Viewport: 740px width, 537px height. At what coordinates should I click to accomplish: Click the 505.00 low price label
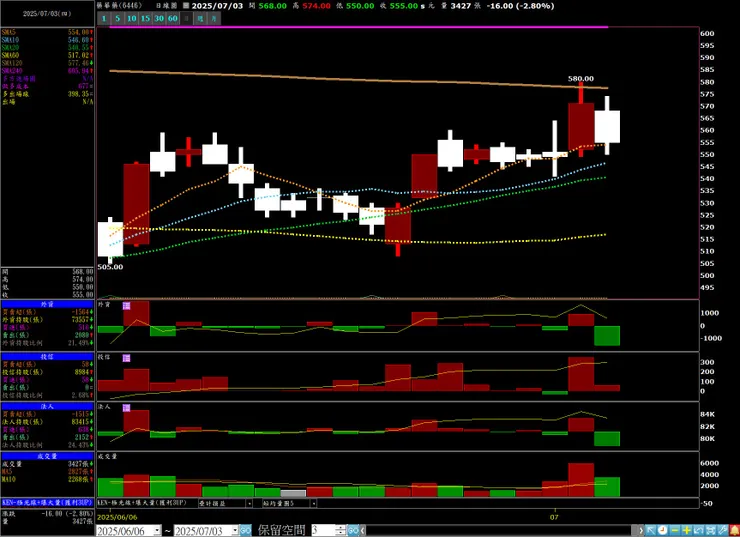point(110,267)
